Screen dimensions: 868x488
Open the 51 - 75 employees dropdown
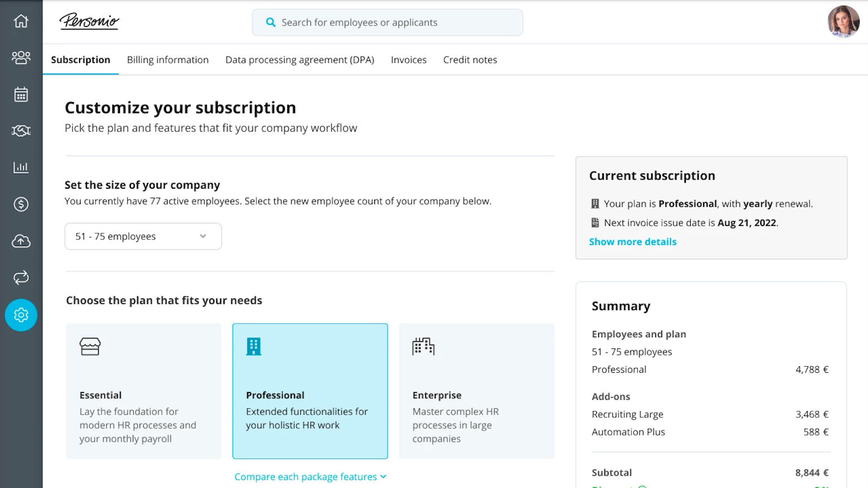coord(143,236)
